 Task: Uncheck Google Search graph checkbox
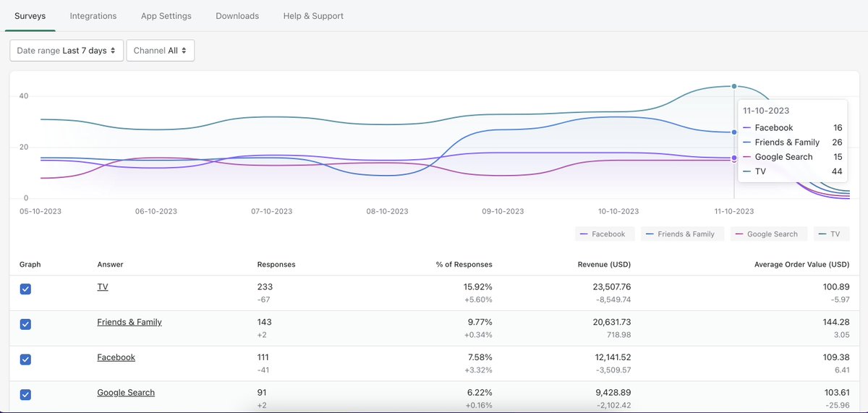click(x=25, y=394)
